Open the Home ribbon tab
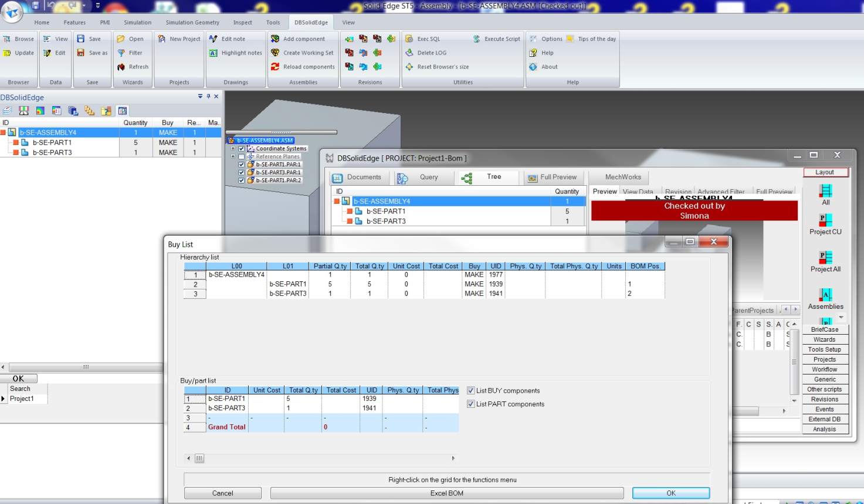The image size is (864, 504). click(42, 22)
